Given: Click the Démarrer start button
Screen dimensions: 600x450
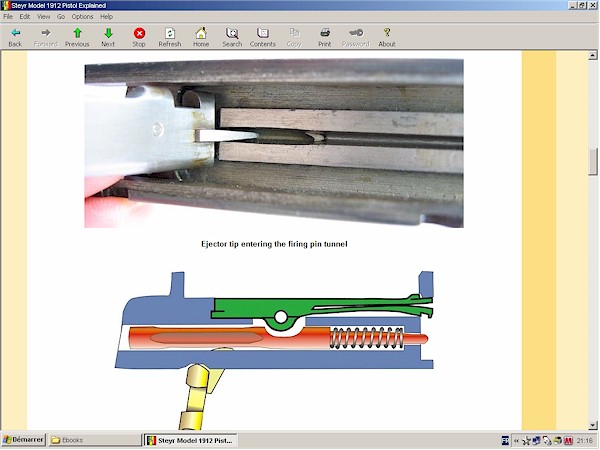Looking at the screenshot, I should click(x=23, y=440).
